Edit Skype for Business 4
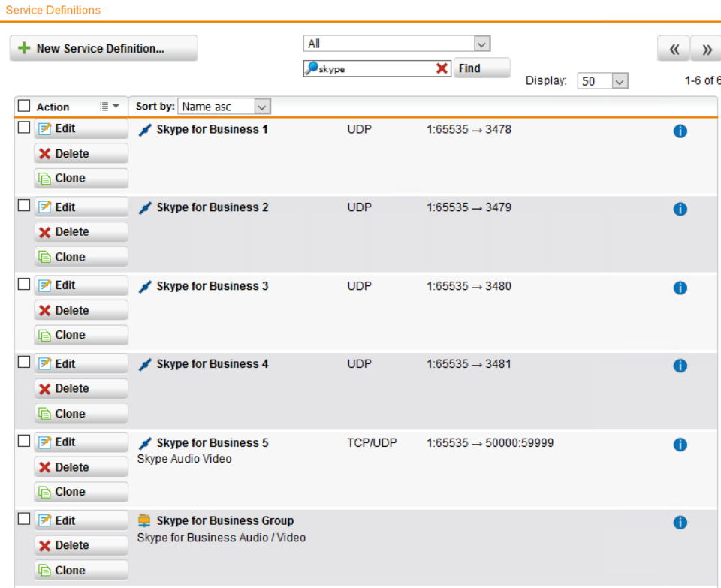Screen dimensions: 721x588 (x=81, y=363)
